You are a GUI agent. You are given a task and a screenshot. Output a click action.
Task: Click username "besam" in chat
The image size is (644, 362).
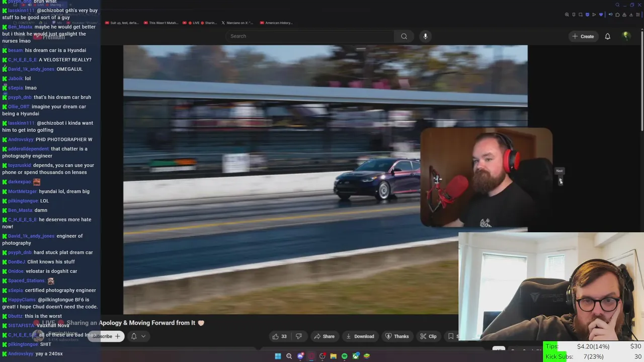click(15, 50)
